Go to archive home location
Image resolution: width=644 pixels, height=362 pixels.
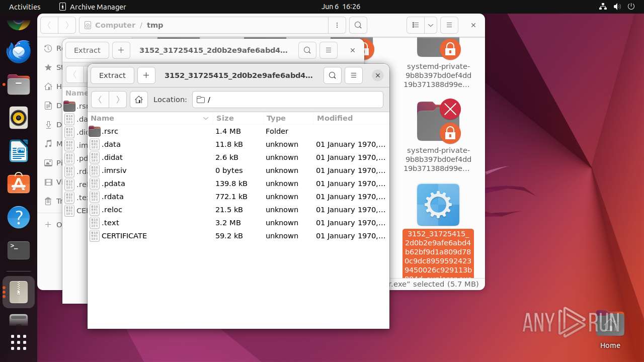139,100
